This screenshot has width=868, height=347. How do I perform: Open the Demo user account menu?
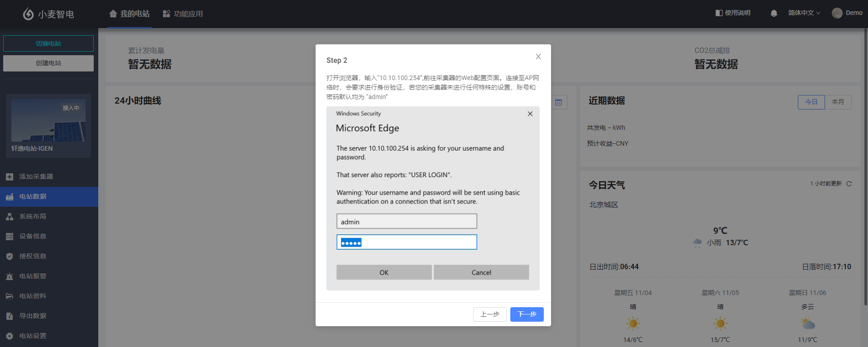[847, 13]
